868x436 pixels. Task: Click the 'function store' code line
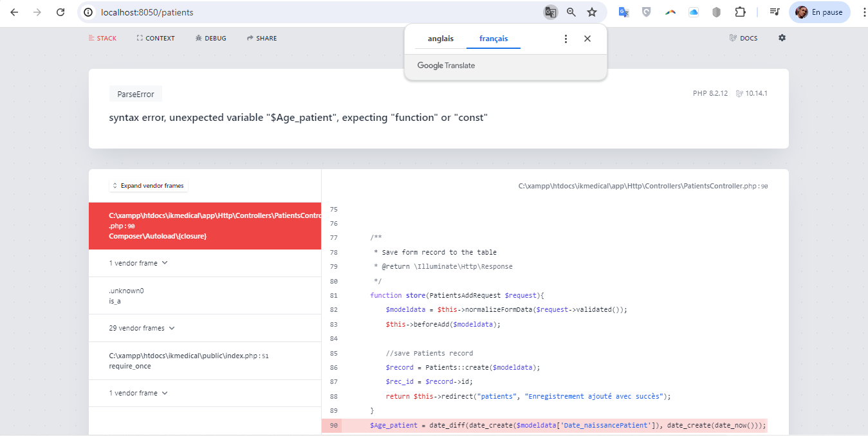pyautogui.click(x=457, y=295)
